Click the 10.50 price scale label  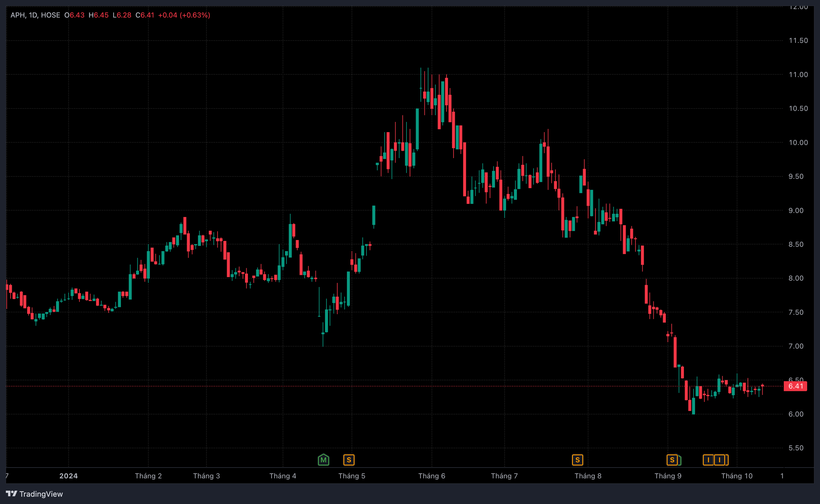[x=798, y=109]
